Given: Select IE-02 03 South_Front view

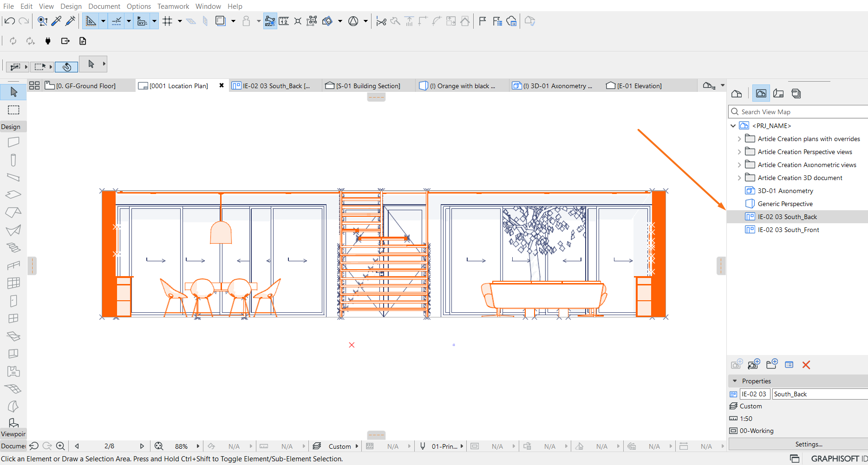Looking at the screenshot, I should tap(788, 230).
